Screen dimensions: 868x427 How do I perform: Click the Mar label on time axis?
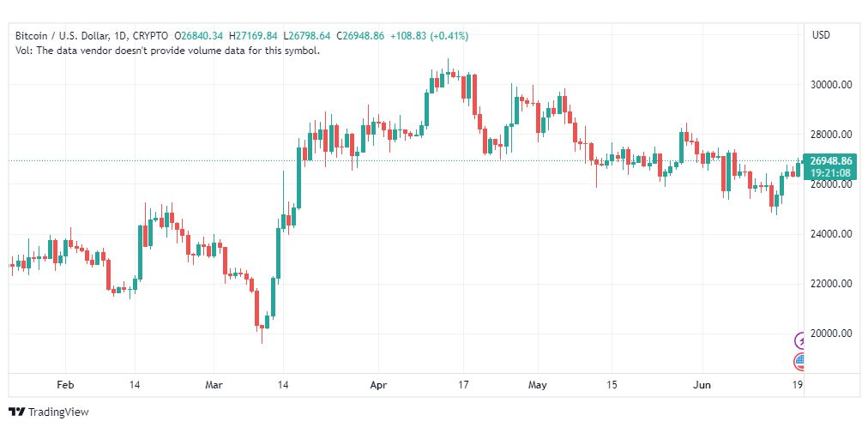214,386
